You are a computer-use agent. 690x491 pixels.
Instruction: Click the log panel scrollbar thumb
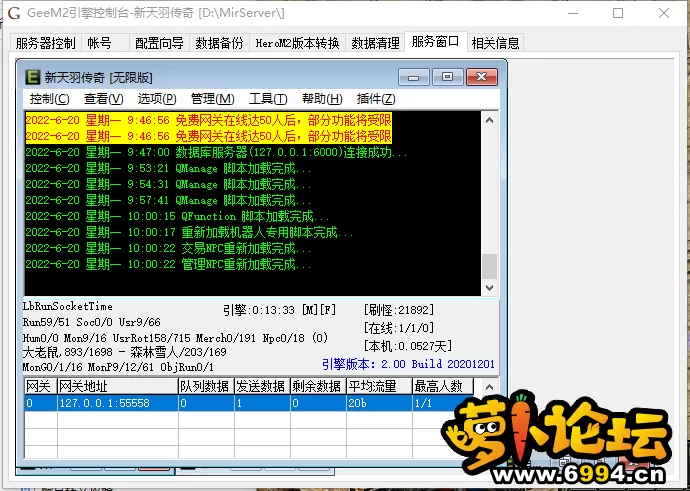tap(489, 266)
